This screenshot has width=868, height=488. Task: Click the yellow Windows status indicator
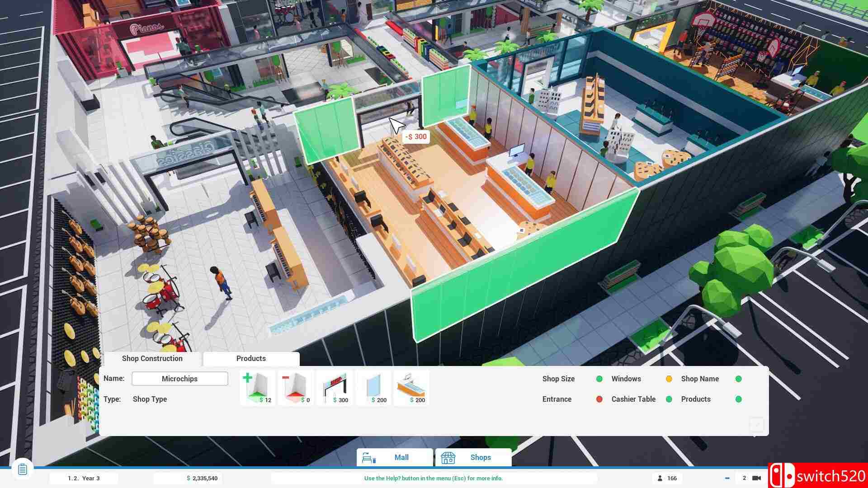669,379
